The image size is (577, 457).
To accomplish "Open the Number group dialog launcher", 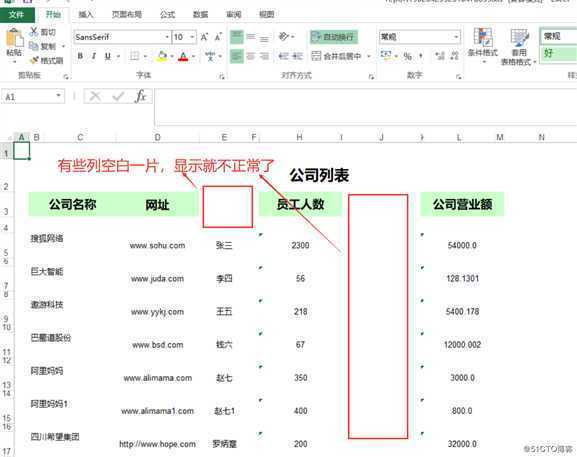I will pyautogui.click(x=459, y=77).
